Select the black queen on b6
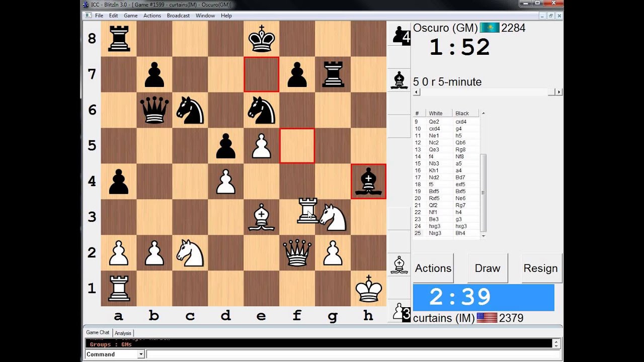Image resolution: width=644 pixels, height=362 pixels. [x=154, y=110]
